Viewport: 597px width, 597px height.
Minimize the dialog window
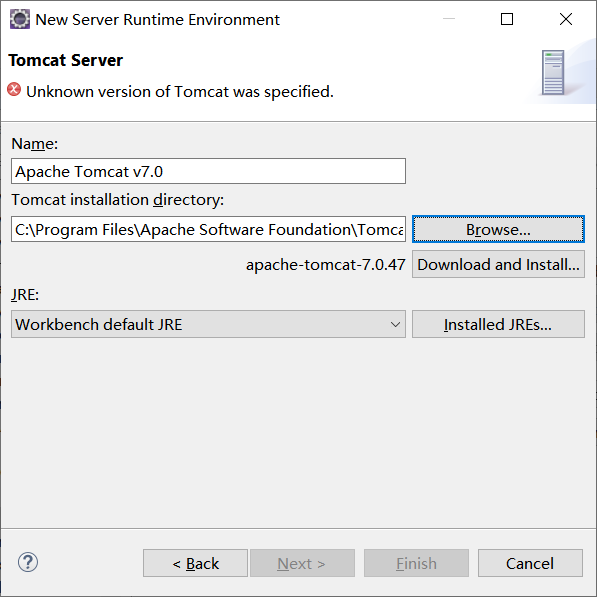449,19
